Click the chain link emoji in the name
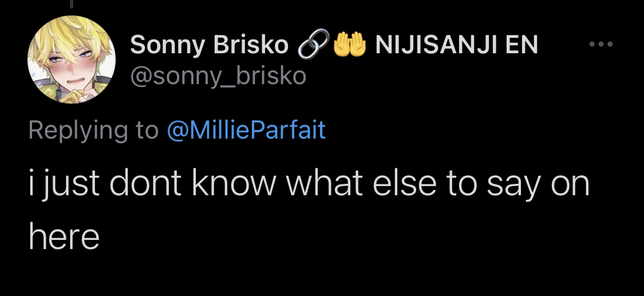644x296 pixels. [310, 45]
